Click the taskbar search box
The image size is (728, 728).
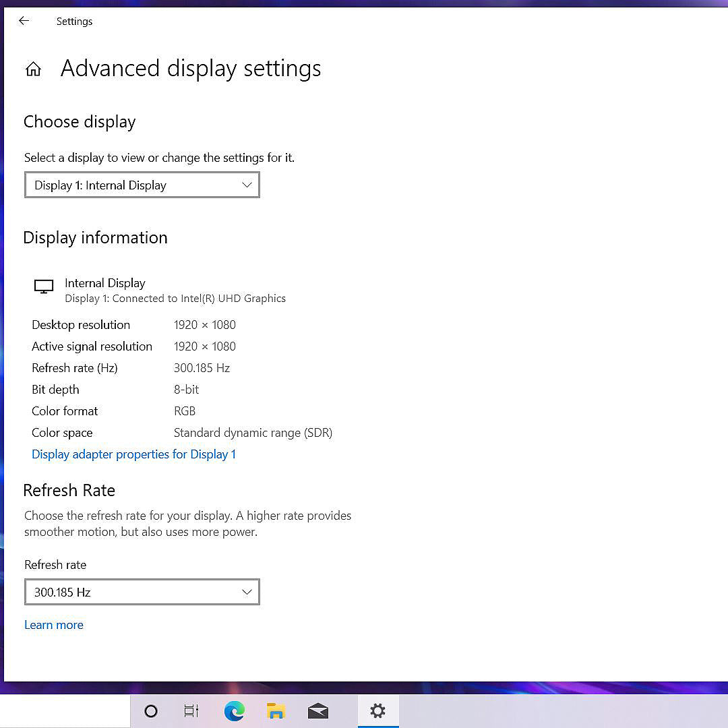[65, 711]
